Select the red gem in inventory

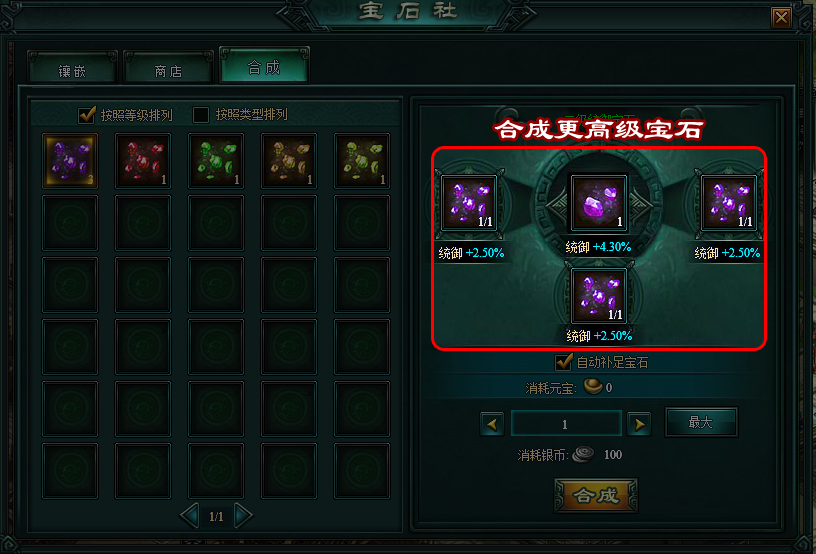[x=143, y=161]
